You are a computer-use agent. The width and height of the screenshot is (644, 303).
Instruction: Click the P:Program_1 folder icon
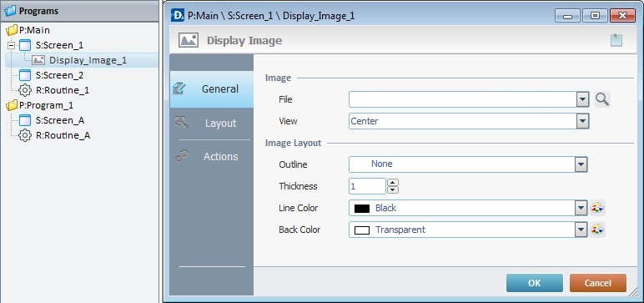pos(12,105)
